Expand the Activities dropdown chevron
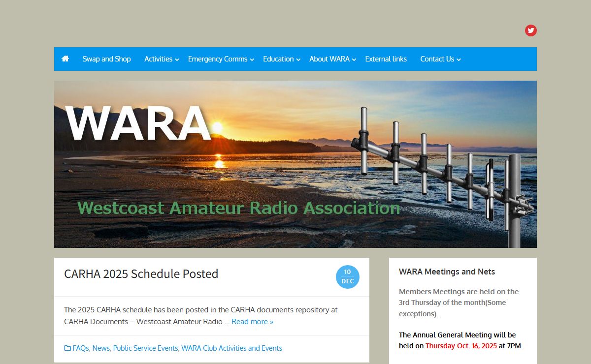Screen dimensions: 591x364 177,60
